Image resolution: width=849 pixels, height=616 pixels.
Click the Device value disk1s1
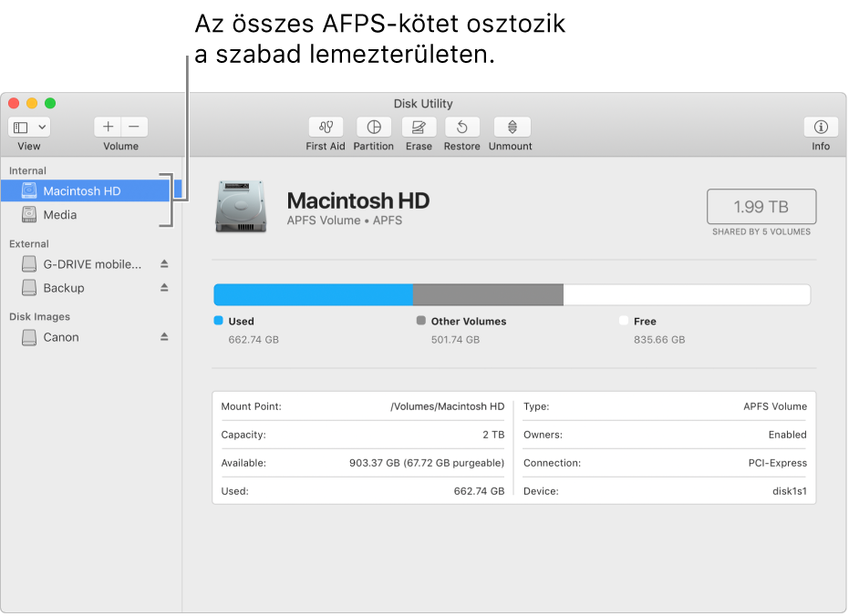[790, 491]
